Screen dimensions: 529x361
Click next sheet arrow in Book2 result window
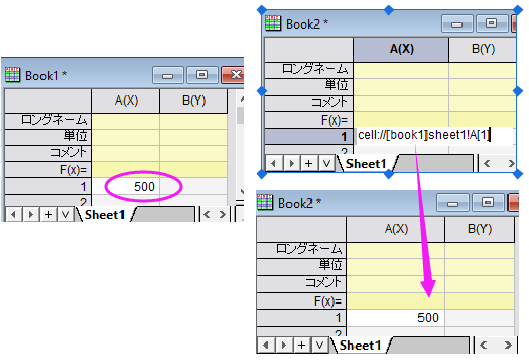pyautogui.click(x=284, y=345)
